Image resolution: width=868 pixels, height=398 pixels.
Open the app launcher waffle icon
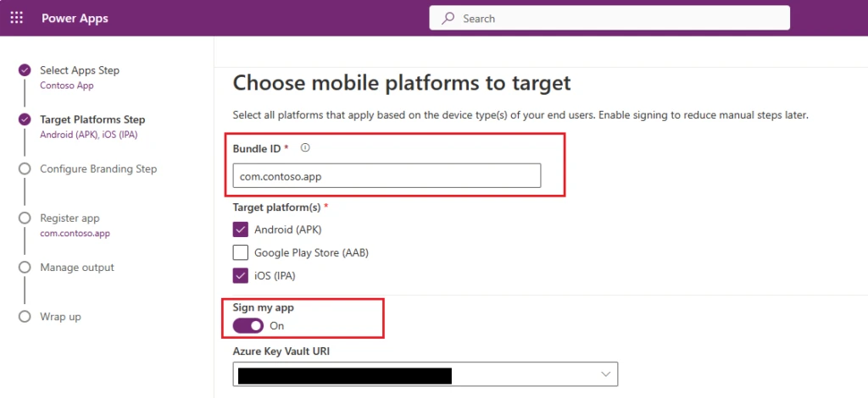16,19
